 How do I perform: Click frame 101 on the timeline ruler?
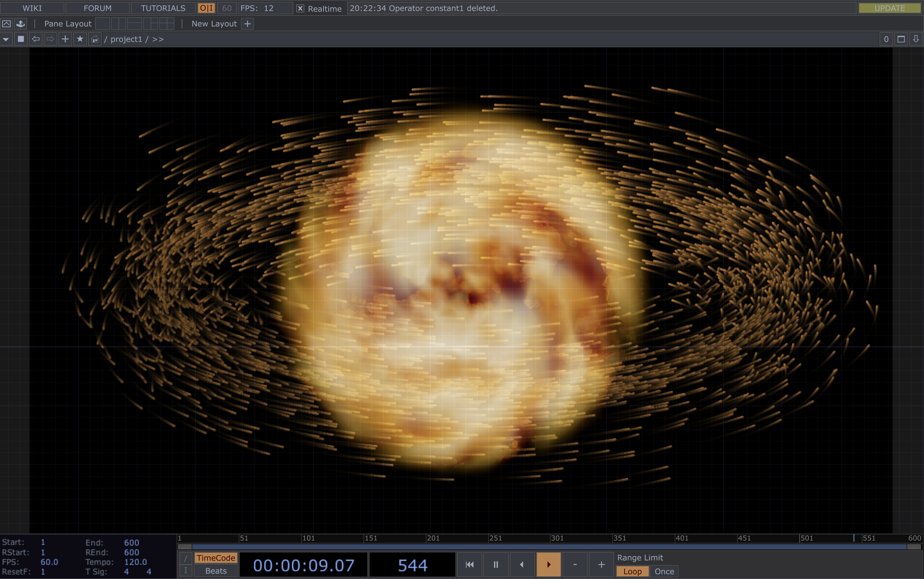point(308,538)
